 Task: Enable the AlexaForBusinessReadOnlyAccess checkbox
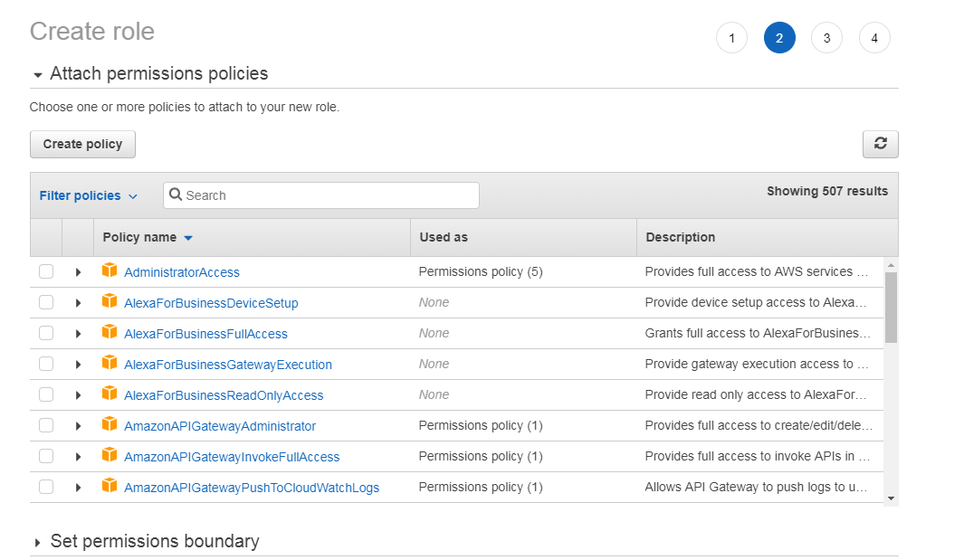coord(46,394)
